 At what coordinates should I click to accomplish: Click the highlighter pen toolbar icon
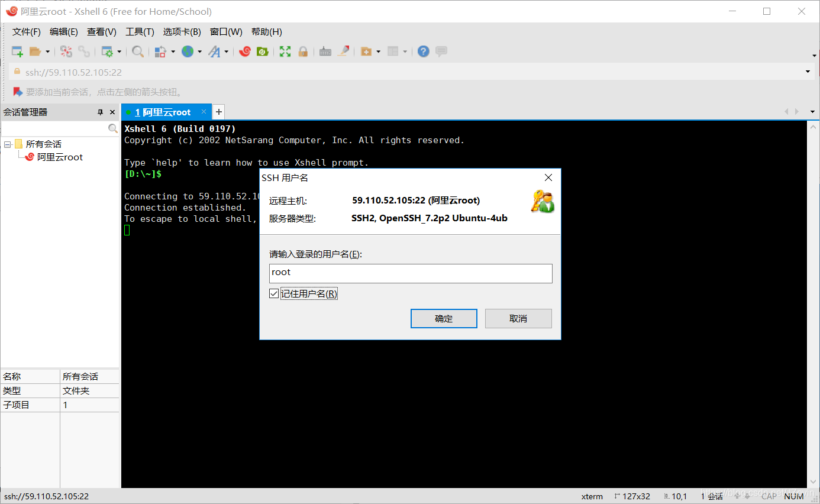(x=343, y=51)
